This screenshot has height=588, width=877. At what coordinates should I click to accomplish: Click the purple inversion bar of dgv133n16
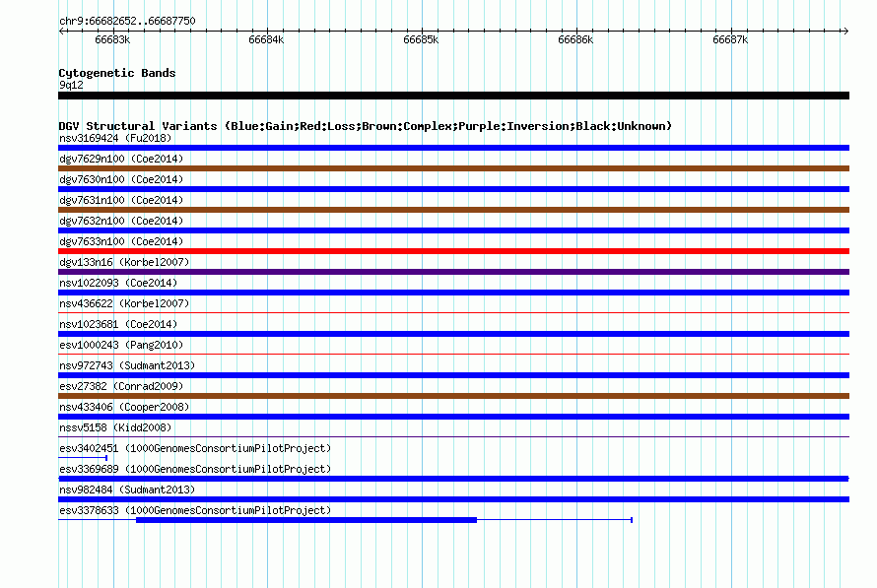pos(453,272)
